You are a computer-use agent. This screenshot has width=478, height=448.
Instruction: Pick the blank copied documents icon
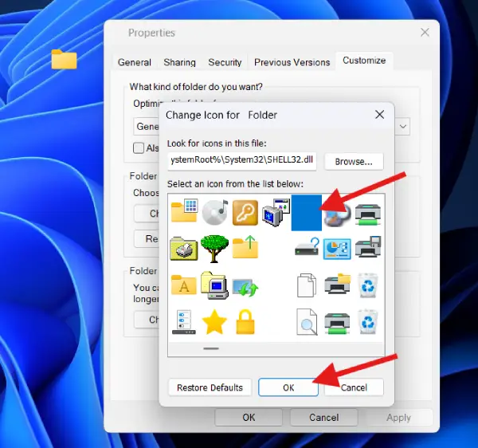[307, 285]
